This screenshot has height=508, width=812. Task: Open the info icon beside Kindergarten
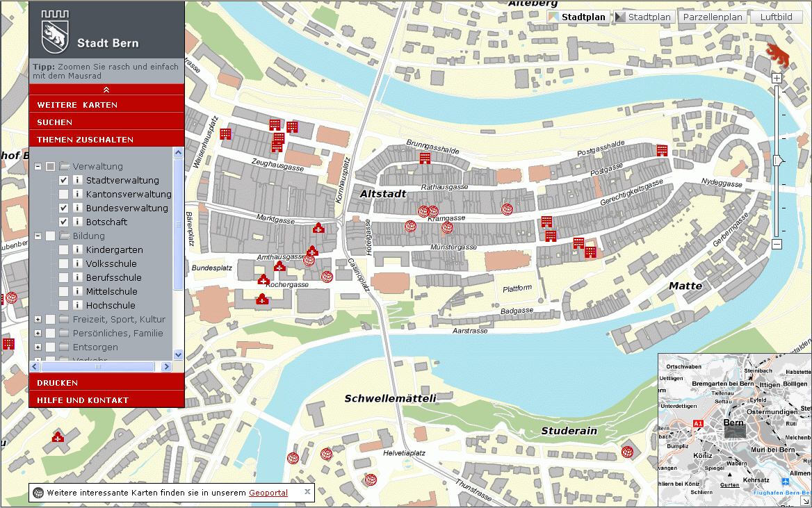click(78, 249)
